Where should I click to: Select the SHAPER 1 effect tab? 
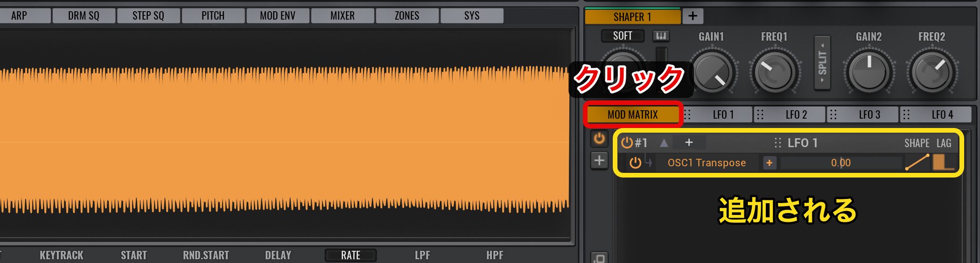(x=632, y=17)
